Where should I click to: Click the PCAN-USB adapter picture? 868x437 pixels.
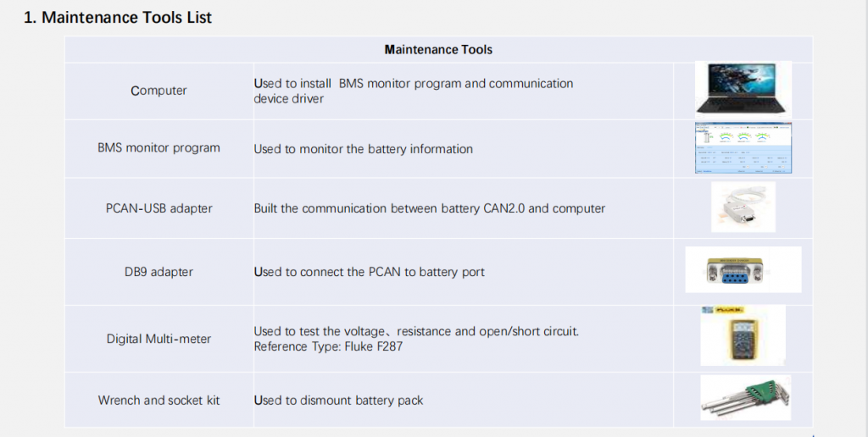coord(743,207)
